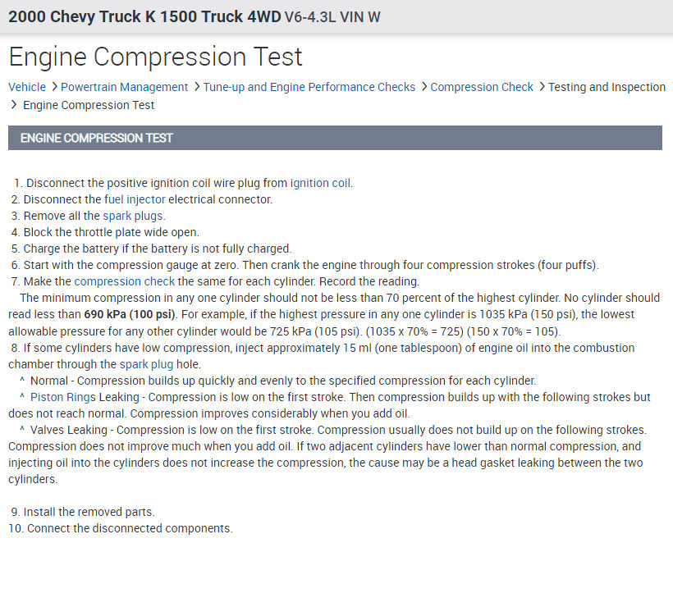This screenshot has height=616, width=673.
Task: Select Testing and Inspection breadcrumb text
Action: [x=607, y=87]
